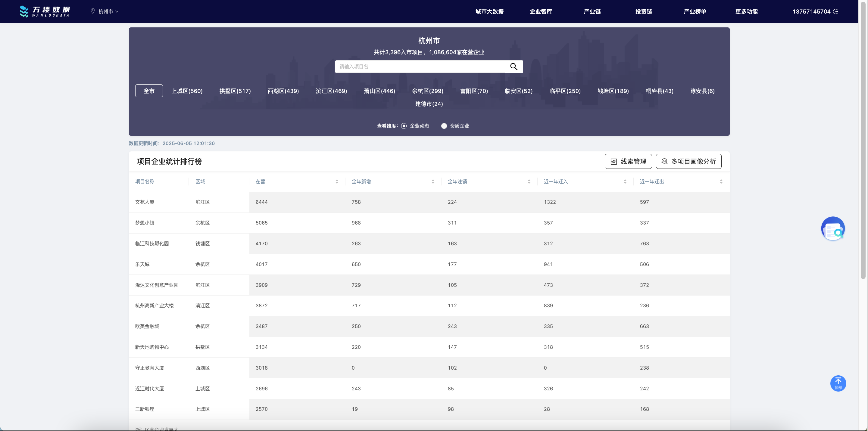Switch to the 滨江区(469) district tab
The image size is (868, 431).
point(331,91)
